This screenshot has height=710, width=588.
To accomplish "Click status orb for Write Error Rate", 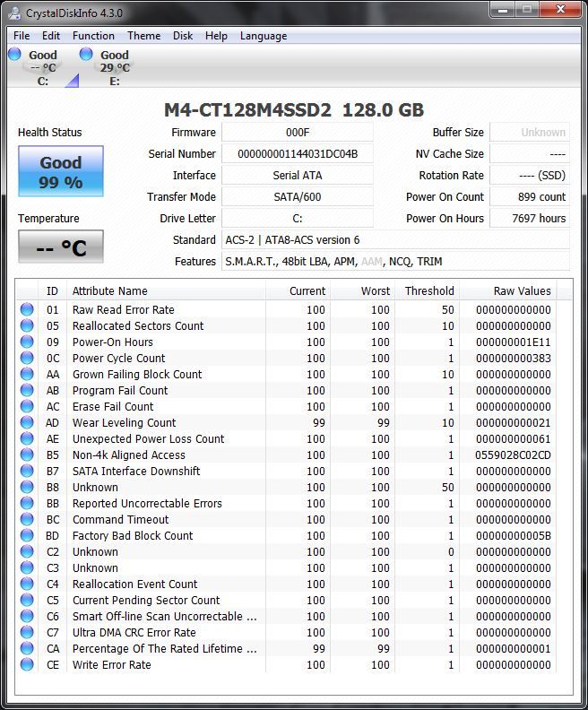I will pos(27,665).
